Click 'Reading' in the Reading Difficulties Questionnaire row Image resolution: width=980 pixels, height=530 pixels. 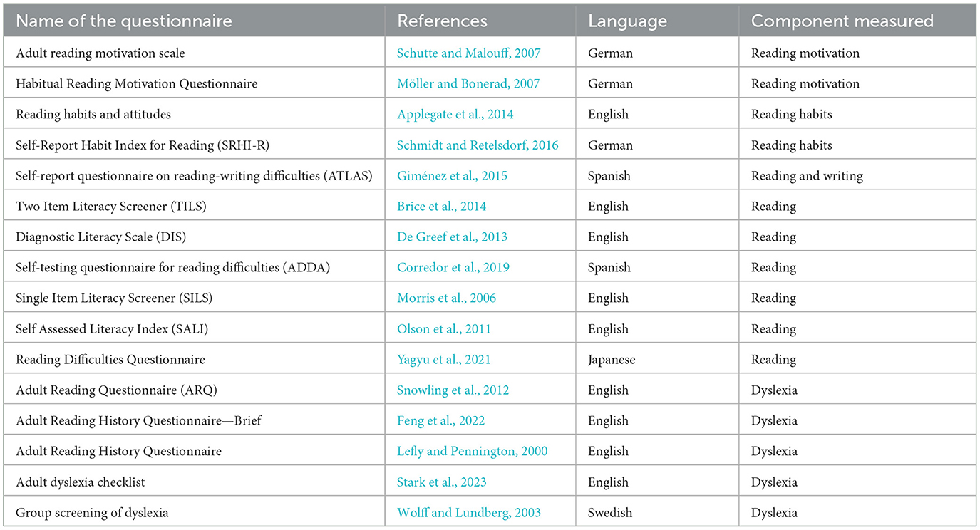773,360
